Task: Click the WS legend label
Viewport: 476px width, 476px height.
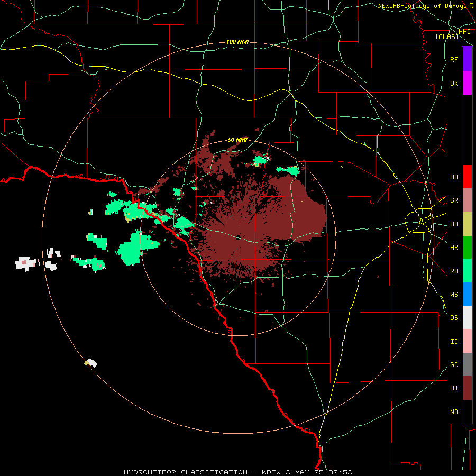Action: [454, 294]
